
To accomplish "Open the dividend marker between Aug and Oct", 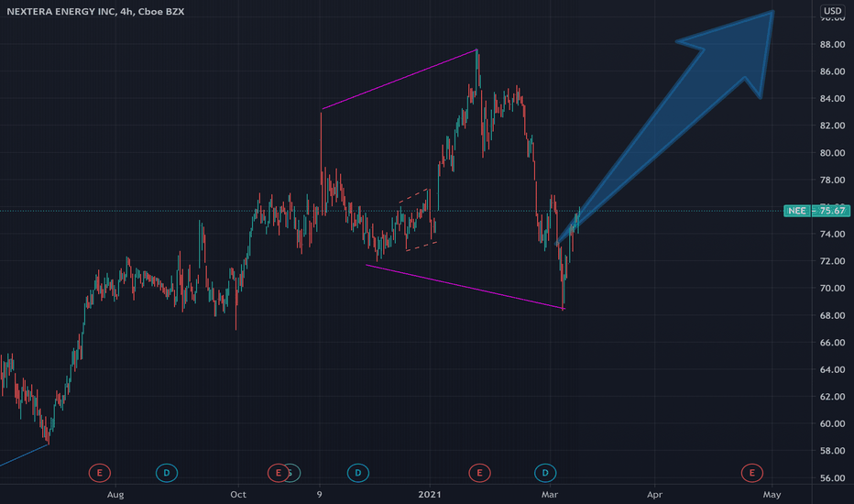I will 167,473.
